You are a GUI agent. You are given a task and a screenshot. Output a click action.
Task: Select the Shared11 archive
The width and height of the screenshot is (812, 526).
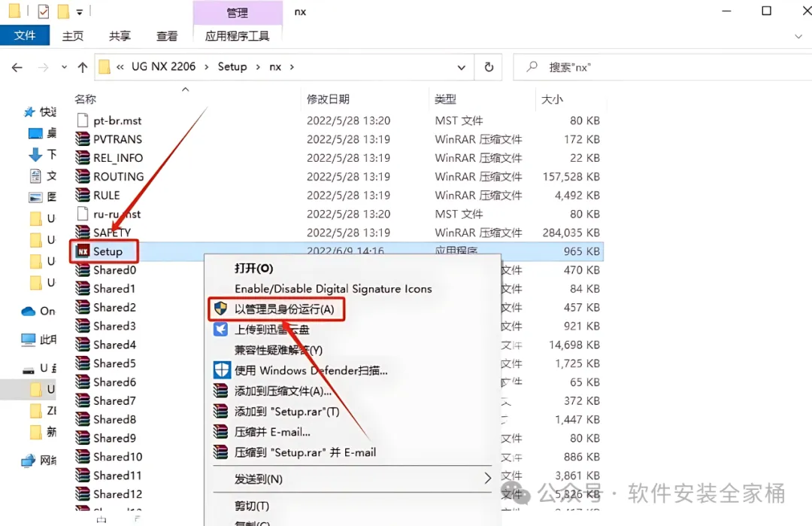(x=117, y=476)
